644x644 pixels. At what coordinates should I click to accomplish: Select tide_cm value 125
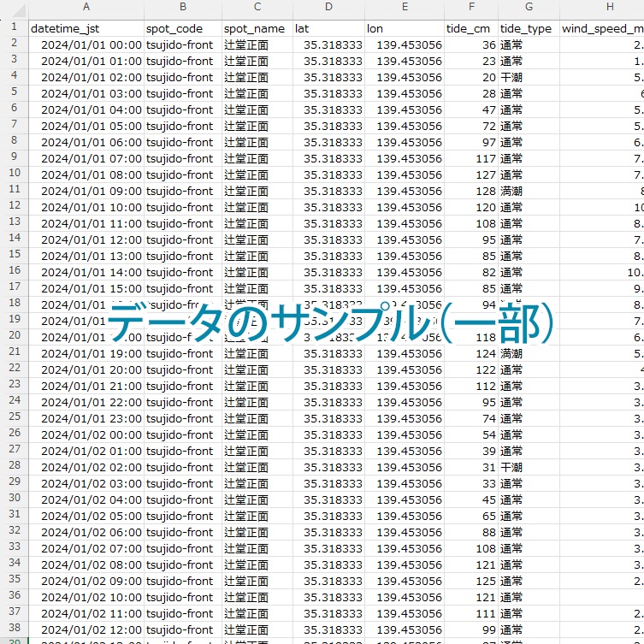coord(471,582)
